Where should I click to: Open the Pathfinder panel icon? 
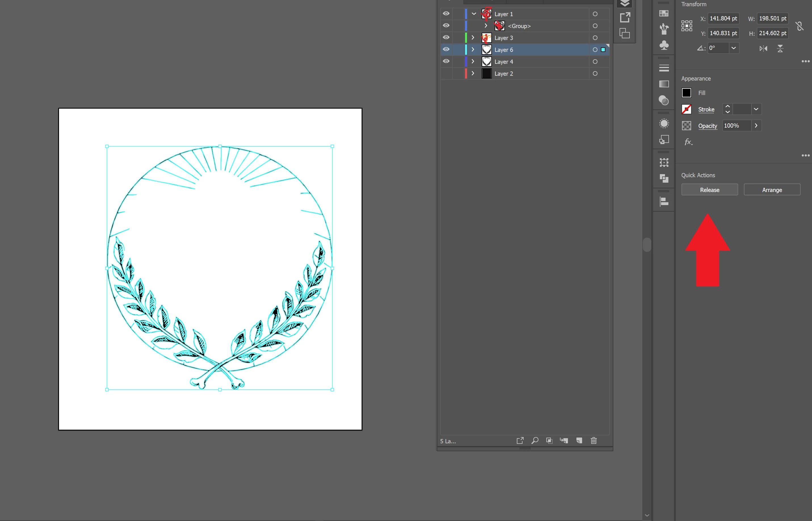pyautogui.click(x=664, y=178)
